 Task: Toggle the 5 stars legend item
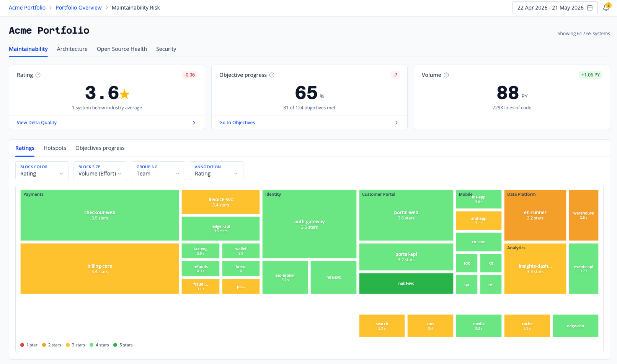coord(123,345)
